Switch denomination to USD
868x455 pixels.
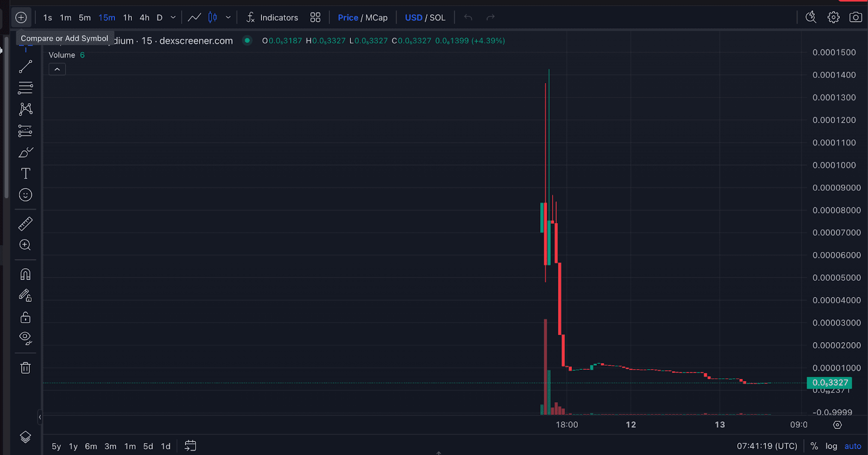[x=413, y=17]
